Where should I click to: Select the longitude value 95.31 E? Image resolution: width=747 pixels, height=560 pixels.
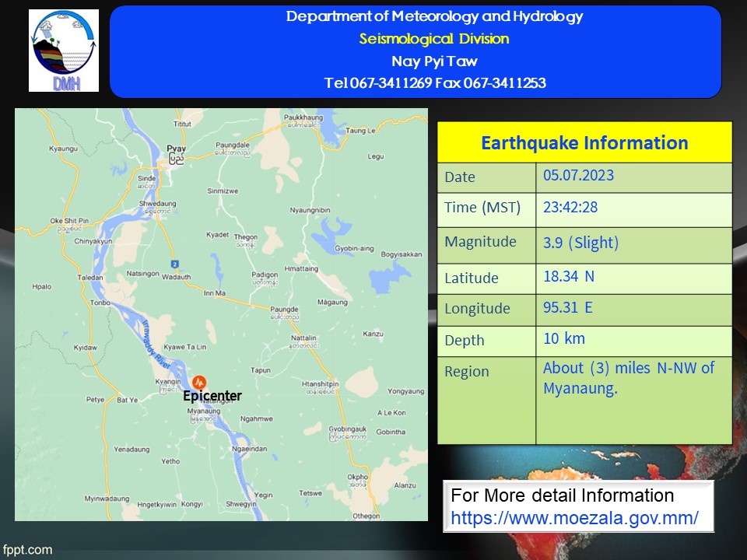[568, 308]
